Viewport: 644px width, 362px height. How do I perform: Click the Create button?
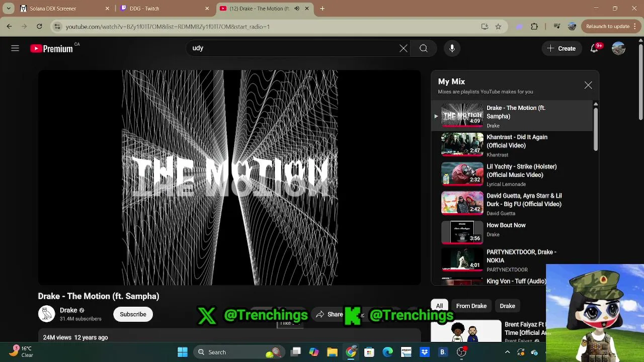click(561, 48)
